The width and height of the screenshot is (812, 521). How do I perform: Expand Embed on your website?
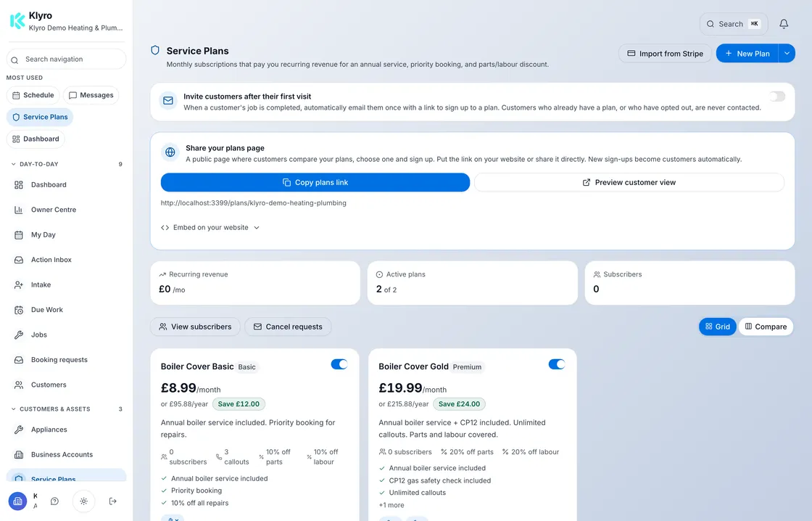coord(210,228)
